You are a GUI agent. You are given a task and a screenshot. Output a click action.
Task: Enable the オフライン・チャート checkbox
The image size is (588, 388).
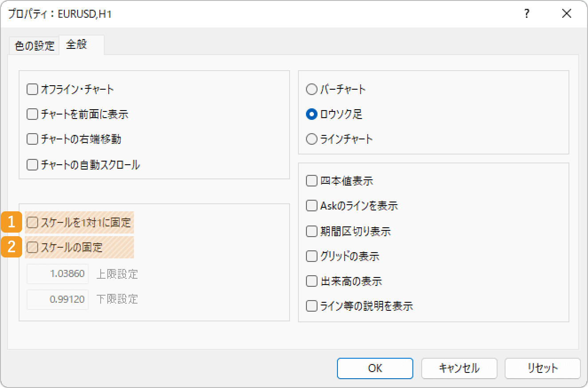click(x=32, y=90)
